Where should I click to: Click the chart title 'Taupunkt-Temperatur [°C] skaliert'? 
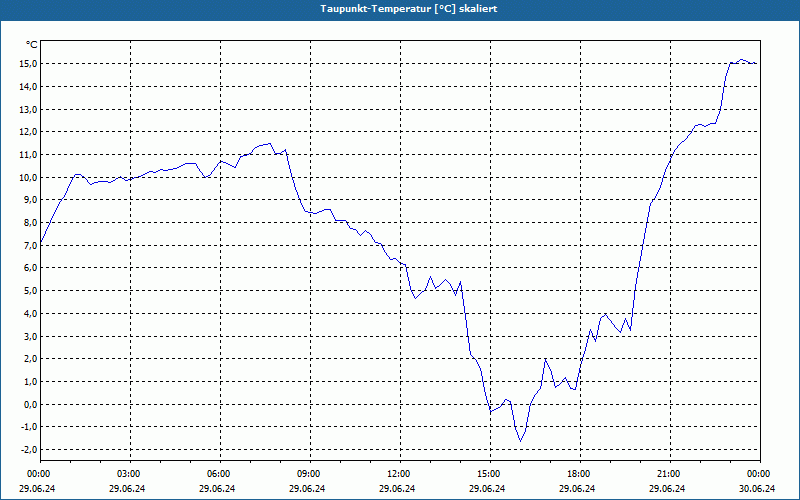click(409, 9)
